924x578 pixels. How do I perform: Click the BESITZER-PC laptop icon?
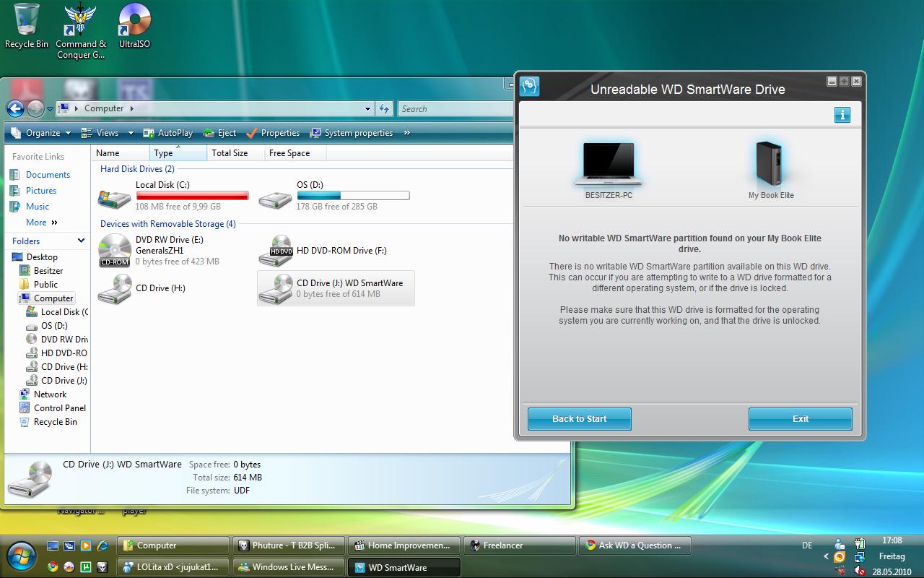click(x=609, y=164)
